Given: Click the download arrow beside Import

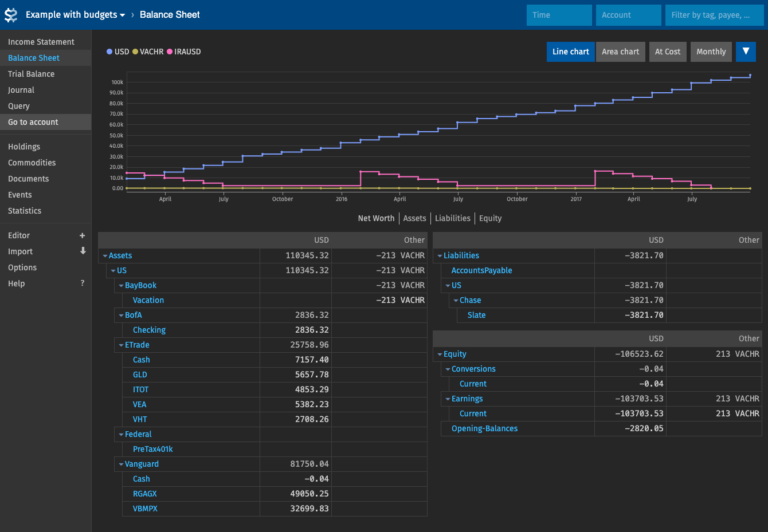Looking at the screenshot, I should (83, 251).
